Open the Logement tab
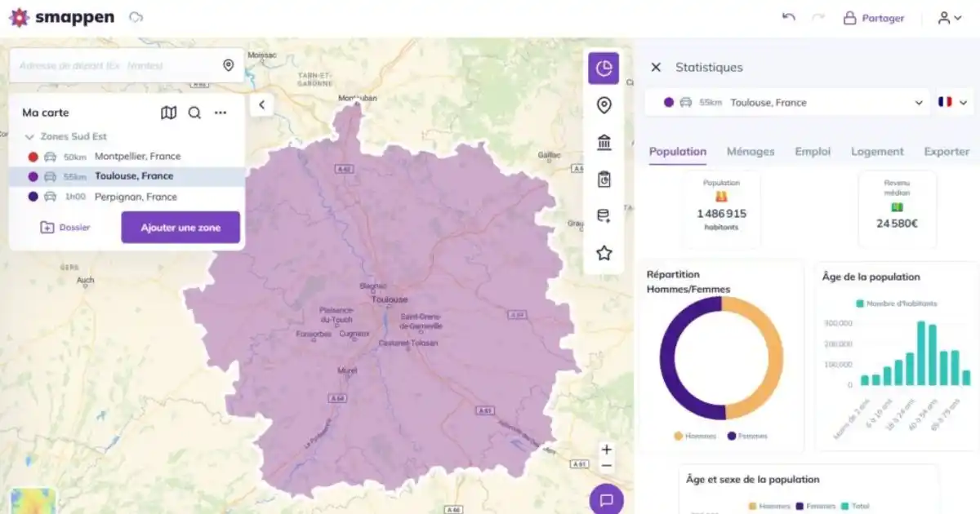Screen dimensions: 980x514 click(877, 151)
